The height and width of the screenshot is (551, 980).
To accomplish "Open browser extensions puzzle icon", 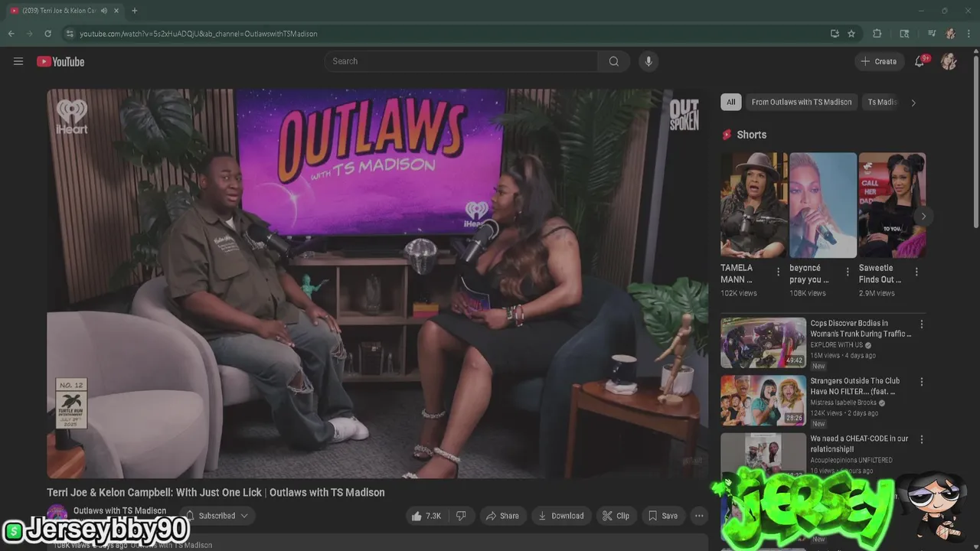I will (877, 34).
